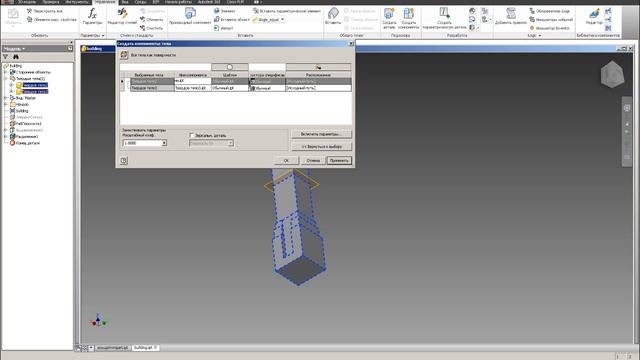Click Rebuild All in the ribbon
The height and width of the screenshot is (360, 640).
tap(44, 11)
